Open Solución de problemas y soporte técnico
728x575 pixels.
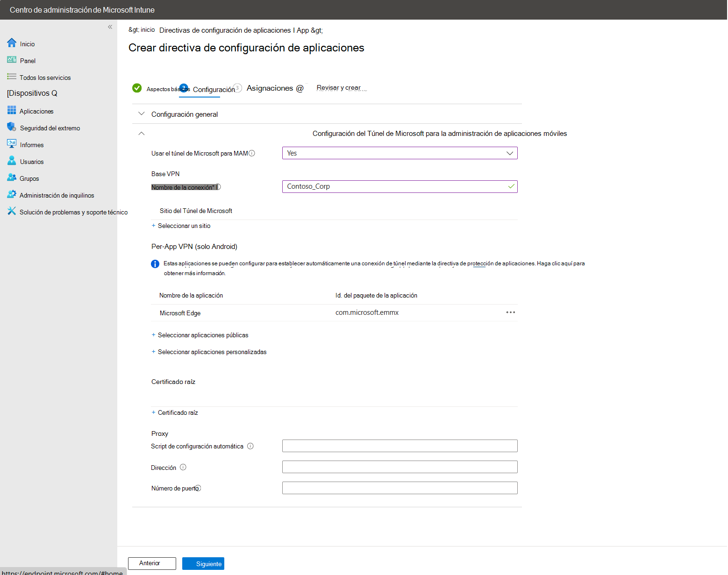(x=73, y=212)
